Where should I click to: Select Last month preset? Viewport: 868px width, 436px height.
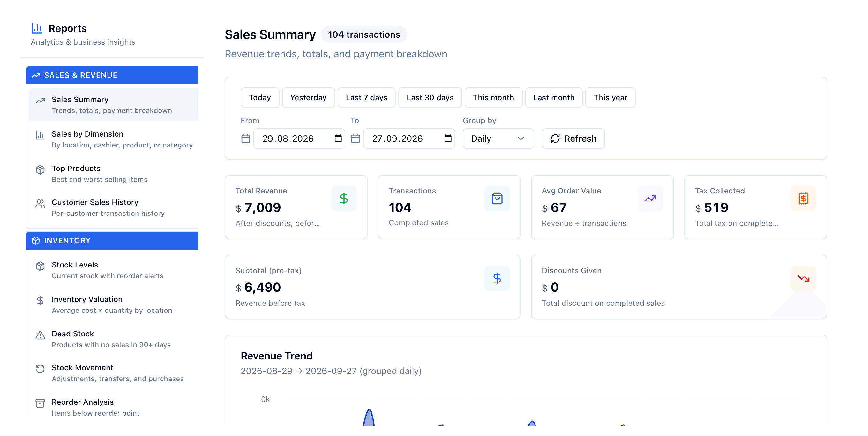[x=554, y=98]
